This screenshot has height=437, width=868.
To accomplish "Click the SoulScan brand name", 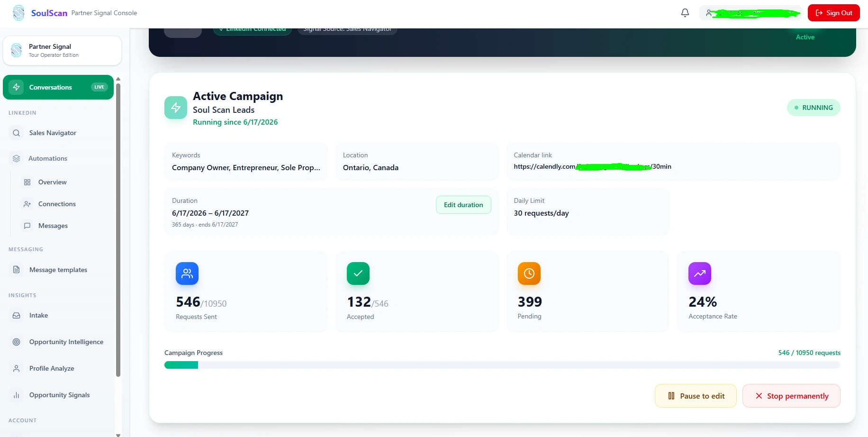I will (49, 13).
